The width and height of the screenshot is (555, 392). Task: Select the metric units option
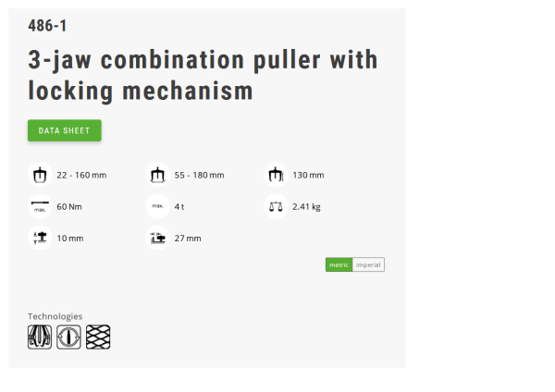pos(339,264)
